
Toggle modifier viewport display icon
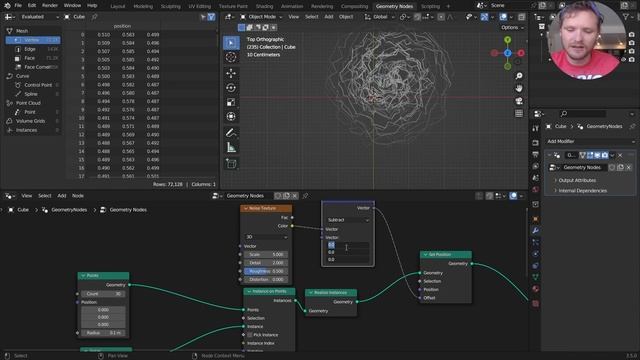pos(598,155)
